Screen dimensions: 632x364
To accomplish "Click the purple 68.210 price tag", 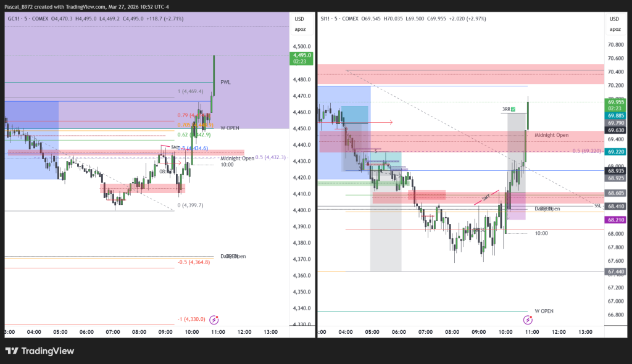I will click(616, 220).
